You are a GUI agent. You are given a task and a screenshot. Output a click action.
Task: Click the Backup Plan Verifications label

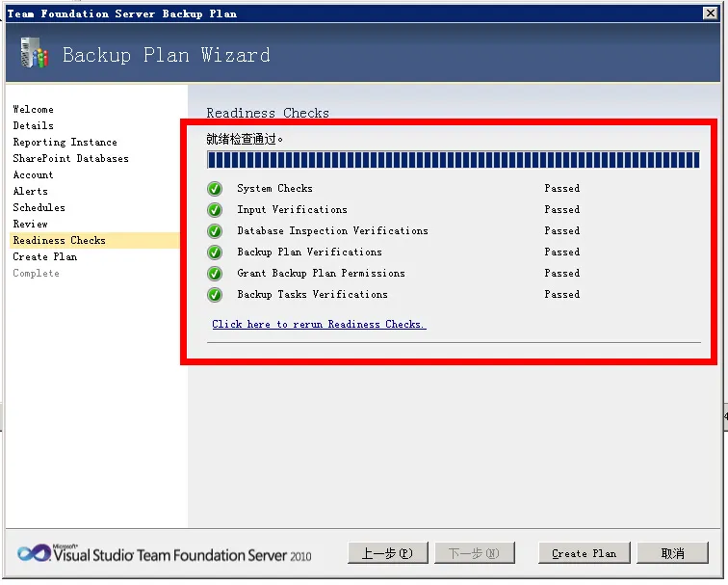(x=310, y=253)
